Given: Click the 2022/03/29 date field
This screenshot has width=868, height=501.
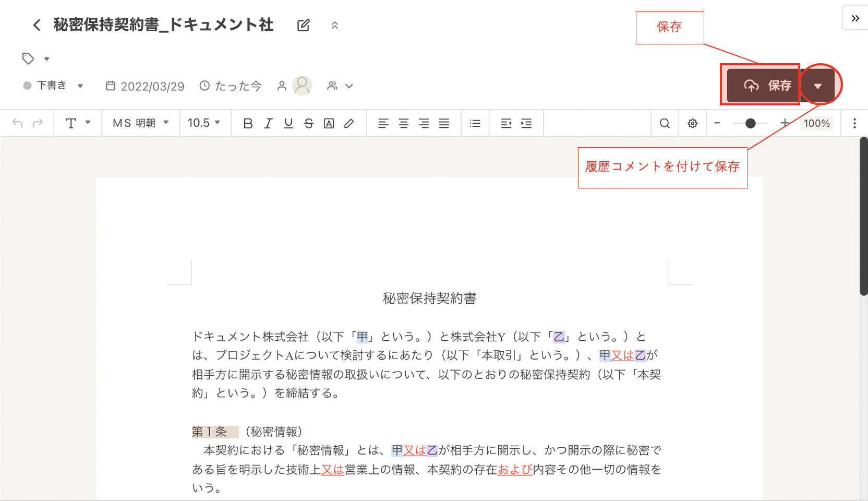Looking at the screenshot, I should coord(146,86).
